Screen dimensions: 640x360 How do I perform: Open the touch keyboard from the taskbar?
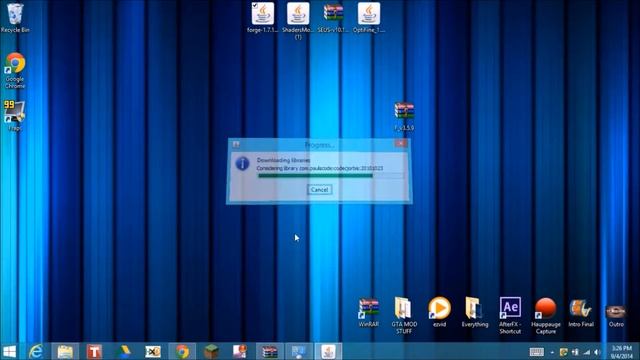point(537,352)
